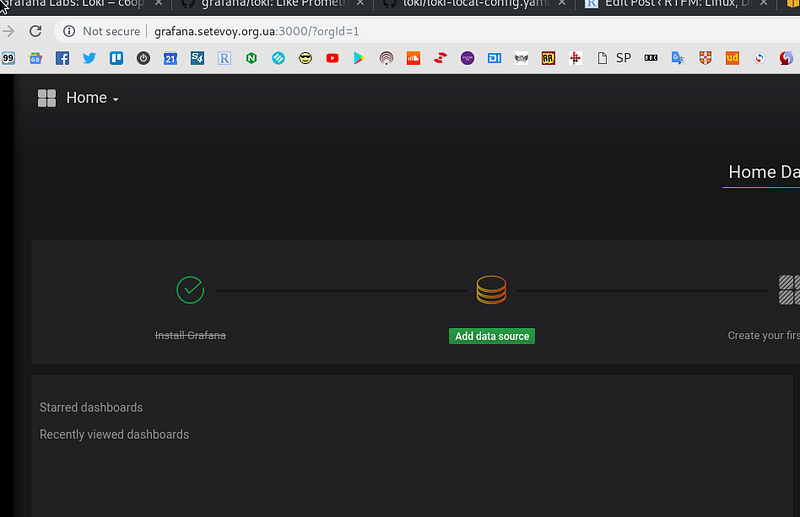Open the Twitter bookmark
The height and width of the screenshot is (517, 800).
89,58
